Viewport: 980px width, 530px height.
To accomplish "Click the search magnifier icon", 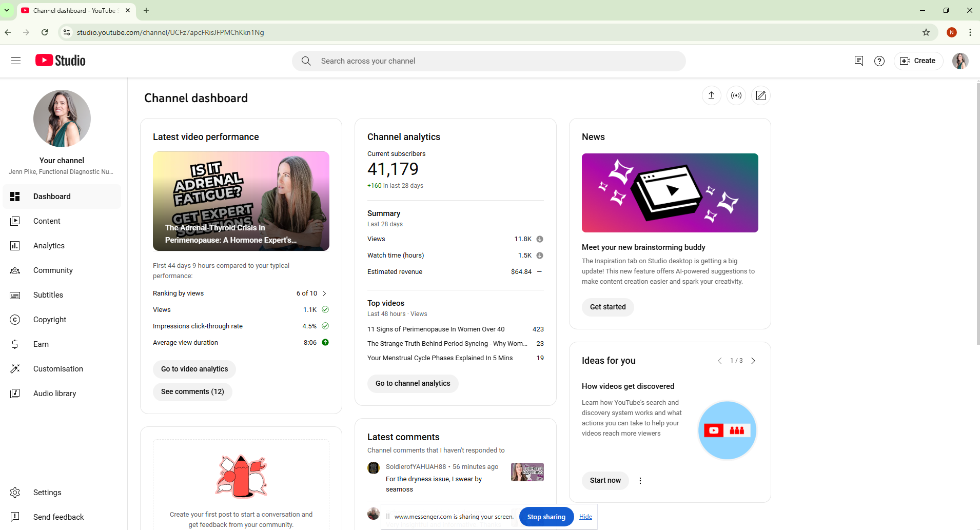I will point(306,61).
